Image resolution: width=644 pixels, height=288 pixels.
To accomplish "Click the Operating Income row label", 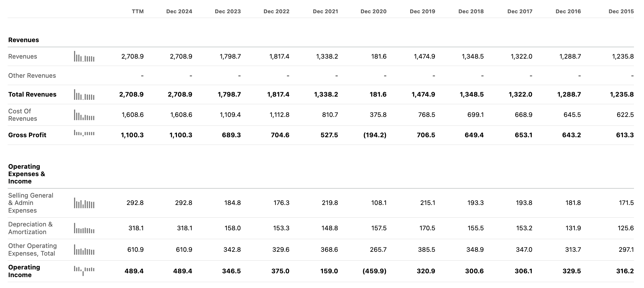I will pos(24,271).
